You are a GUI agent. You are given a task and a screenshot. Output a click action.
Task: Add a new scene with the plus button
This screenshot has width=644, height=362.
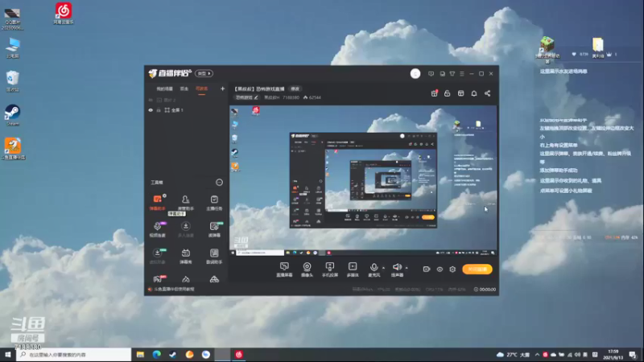223,88
